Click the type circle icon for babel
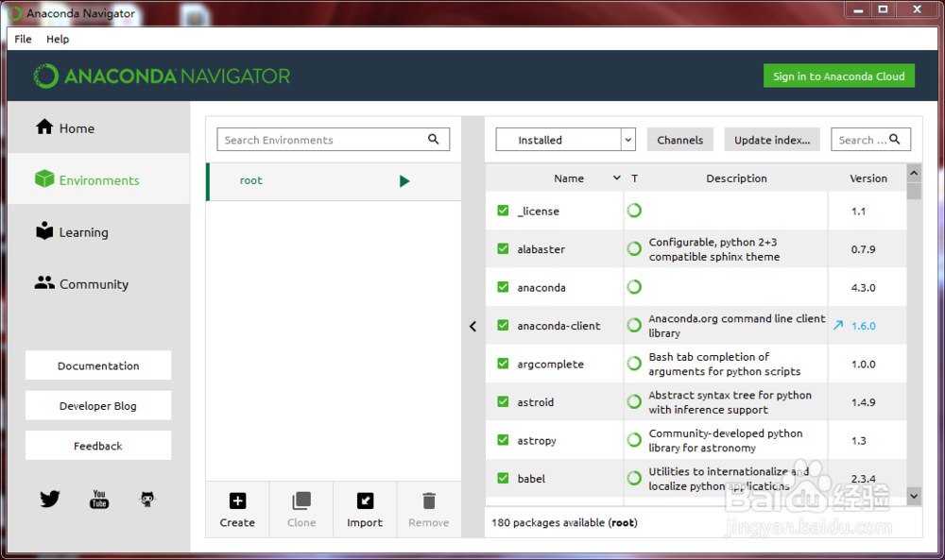945x560 pixels. click(x=634, y=478)
